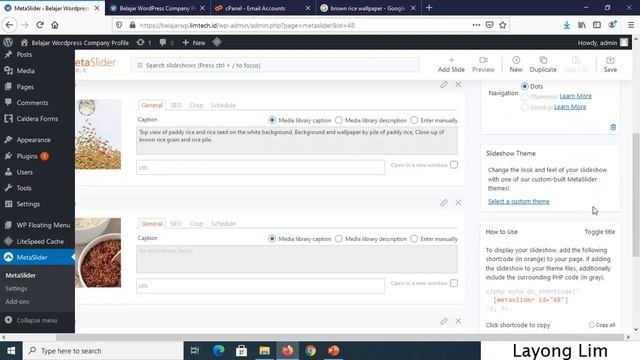Click the Add Slide toolbar icon

451,64
